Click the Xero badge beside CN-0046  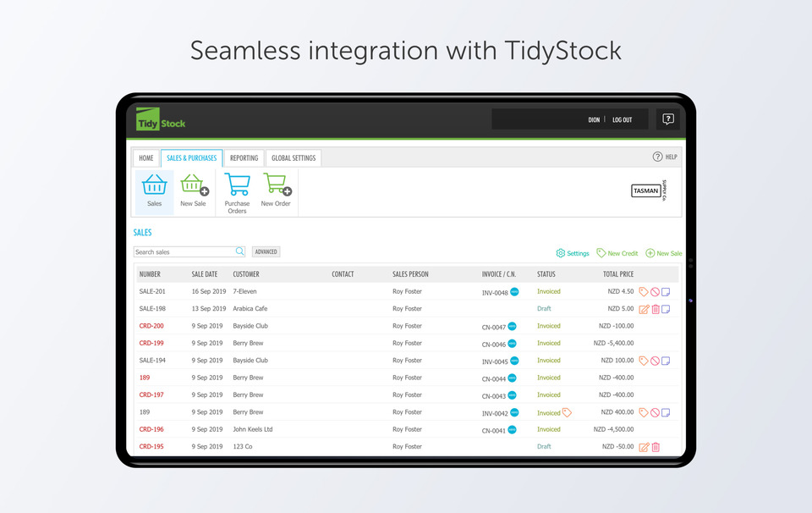[x=513, y=343]
